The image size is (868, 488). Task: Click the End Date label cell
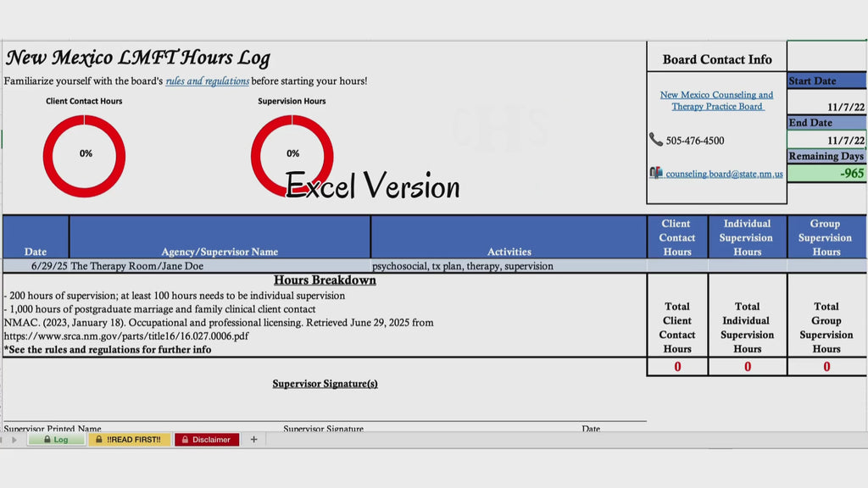pyautogui.click(x=826, y=122)
